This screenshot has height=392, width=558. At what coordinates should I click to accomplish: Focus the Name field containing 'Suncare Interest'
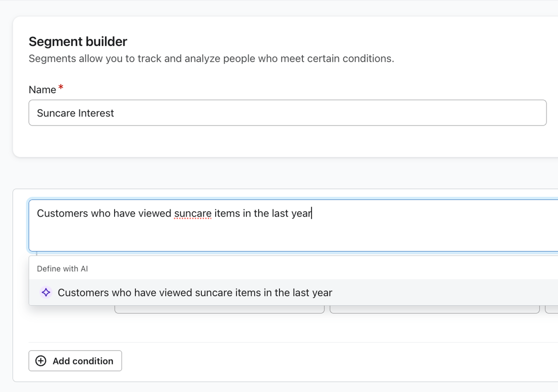pos(287,113)
